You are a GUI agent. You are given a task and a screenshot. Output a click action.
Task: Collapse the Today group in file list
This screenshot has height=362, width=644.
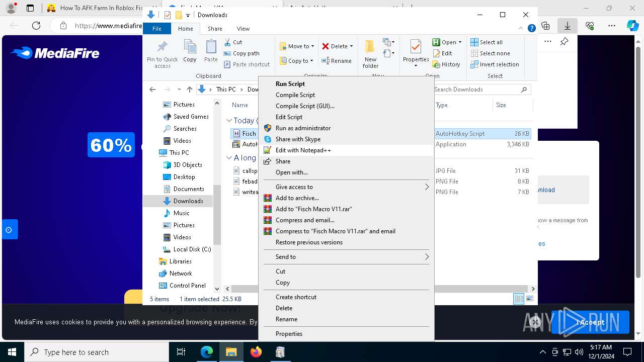point(229,121)
